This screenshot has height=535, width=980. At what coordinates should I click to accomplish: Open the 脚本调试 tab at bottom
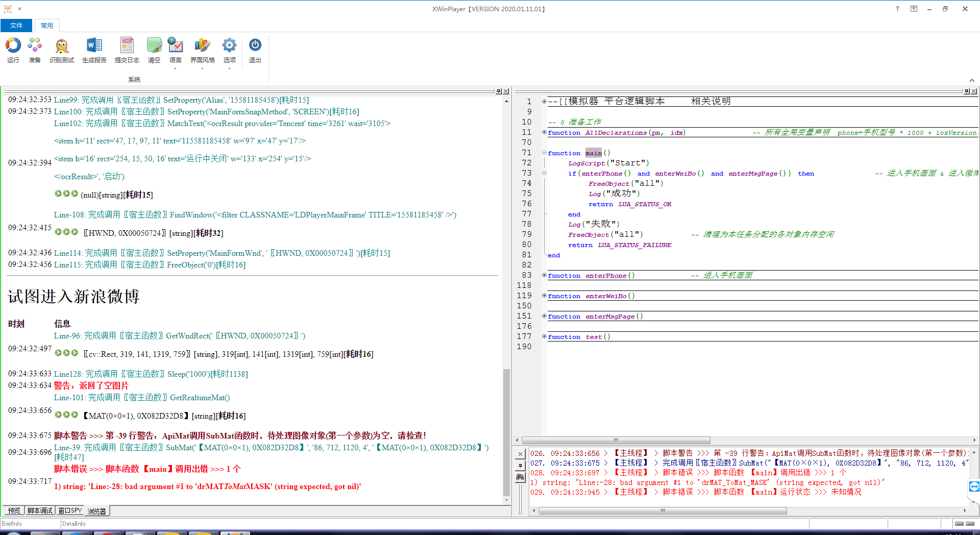click(40, 510)
